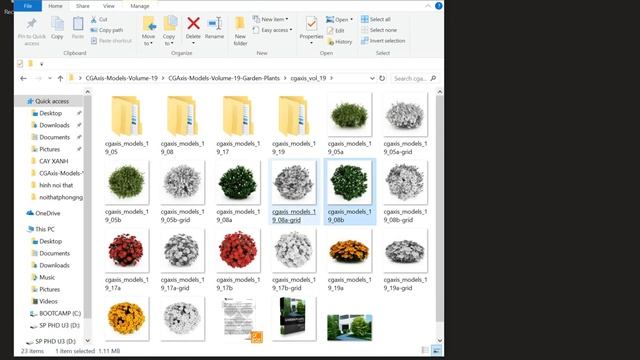The height and width of the screenshot is (360, 640).
Task: Select folder cgaxis_models_19_17
Action: (x=238, y=124)
